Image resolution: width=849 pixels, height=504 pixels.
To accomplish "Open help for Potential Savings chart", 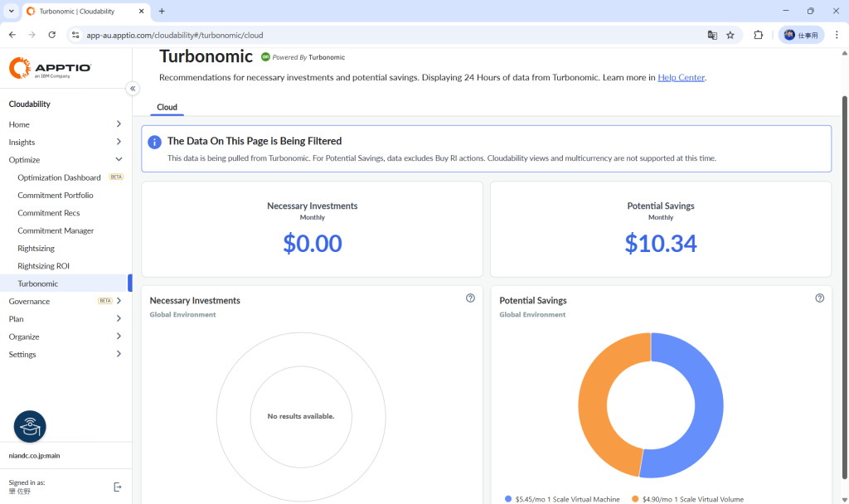I will (x=820, y=298).
